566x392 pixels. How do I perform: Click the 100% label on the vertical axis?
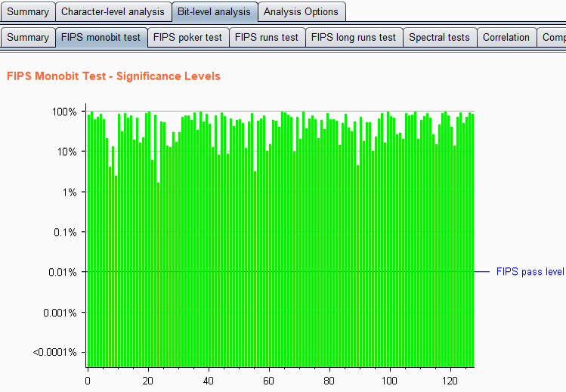coord(64,112)
